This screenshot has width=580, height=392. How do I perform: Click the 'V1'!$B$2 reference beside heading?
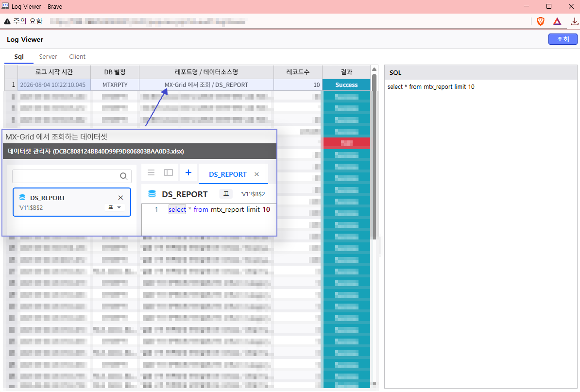(253, 194)
